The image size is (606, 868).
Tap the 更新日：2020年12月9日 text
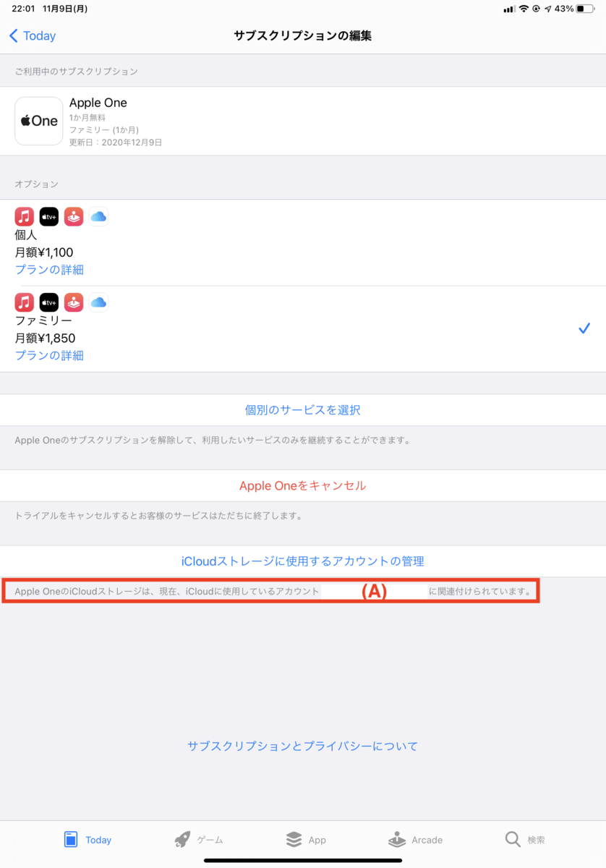coord(116,142)
